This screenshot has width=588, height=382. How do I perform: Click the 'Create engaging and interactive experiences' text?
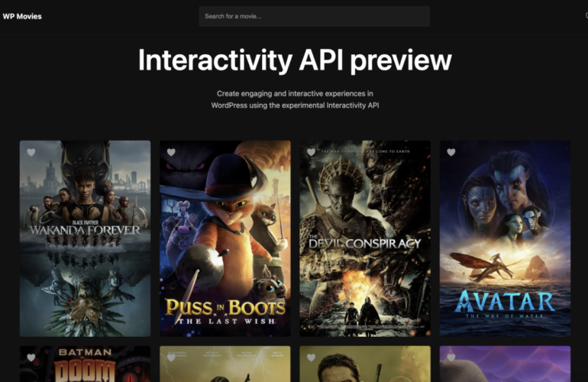coord(295,99)
